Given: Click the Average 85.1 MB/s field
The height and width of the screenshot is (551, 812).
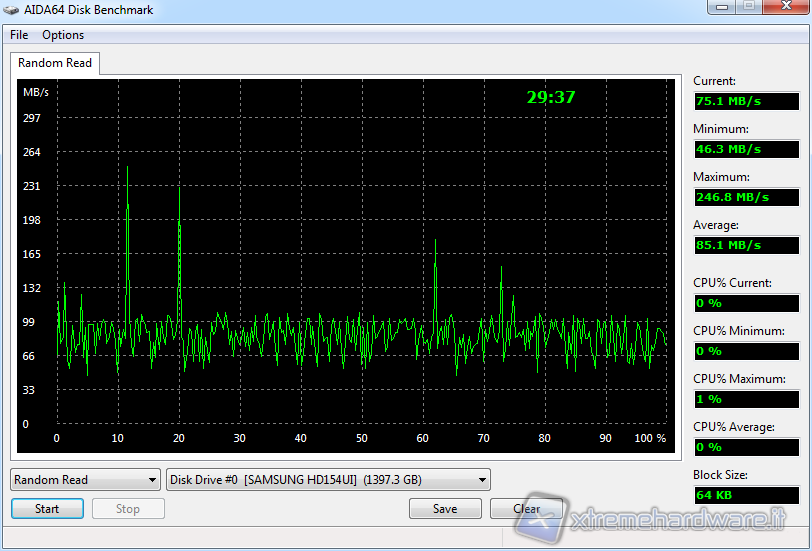Looking at the screenshot, I should pos(746,245).
